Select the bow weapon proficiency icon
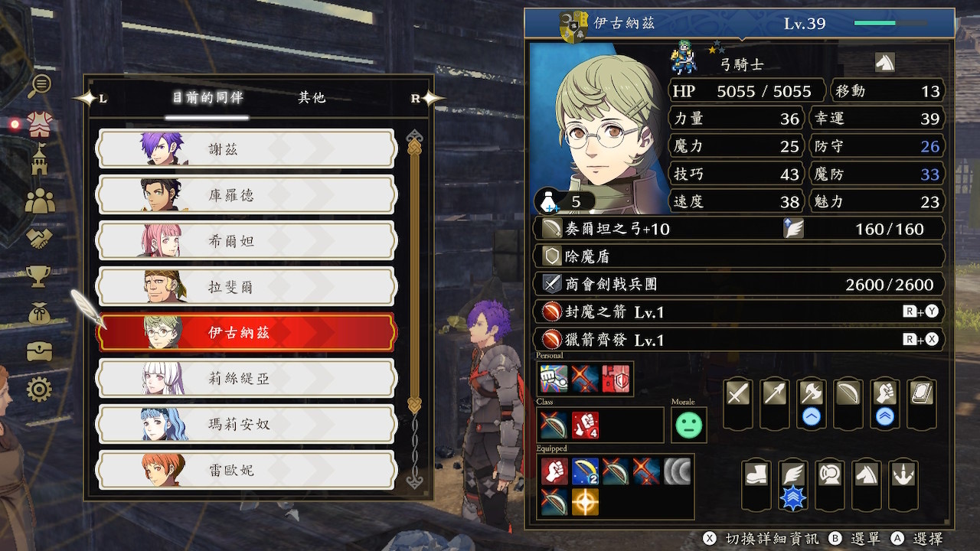980x551 pixels. pyautogui.click(x=848, y=393)
